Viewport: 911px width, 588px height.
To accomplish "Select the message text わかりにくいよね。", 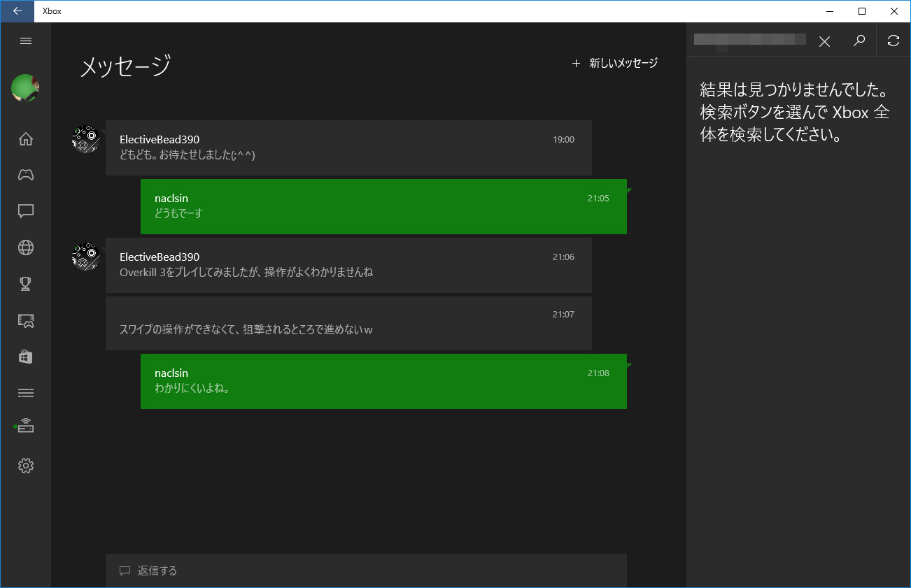I will (x=192, y=388).
